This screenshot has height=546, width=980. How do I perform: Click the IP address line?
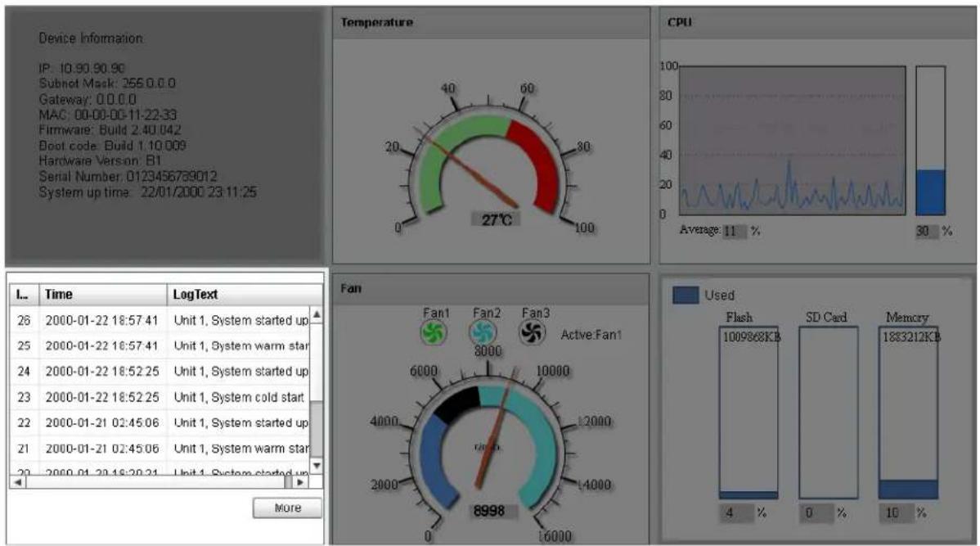(82, 68)
